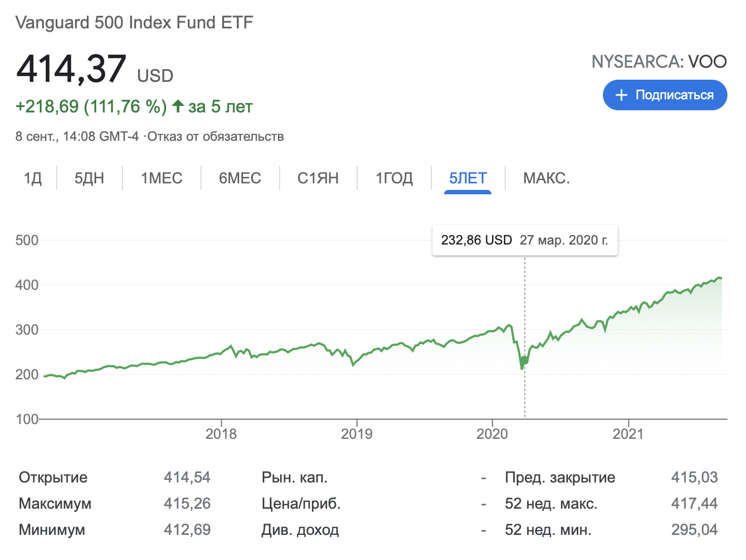Image resolution: width=746 pixels, height=560 pixels.
Task: Click the Пред. закрытие value 415,03
Action: (x=694, y=478)
